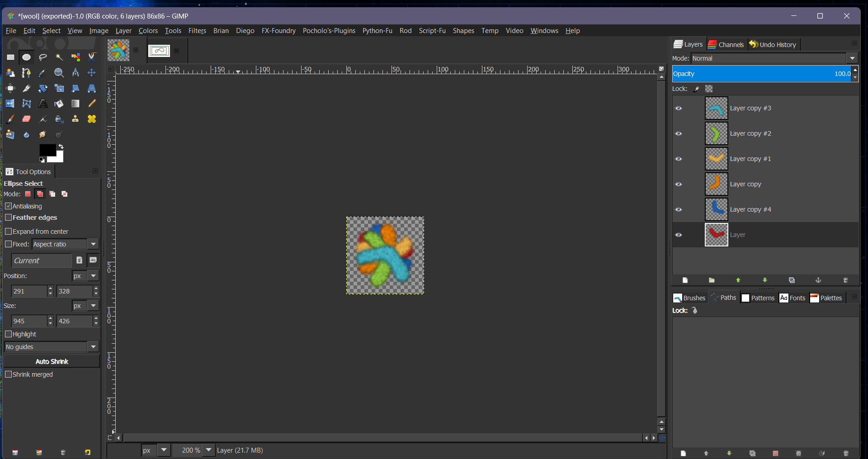The image size is (868, 459).
Task: Swap foreground and background colors
Action: [x=61, y=147]
